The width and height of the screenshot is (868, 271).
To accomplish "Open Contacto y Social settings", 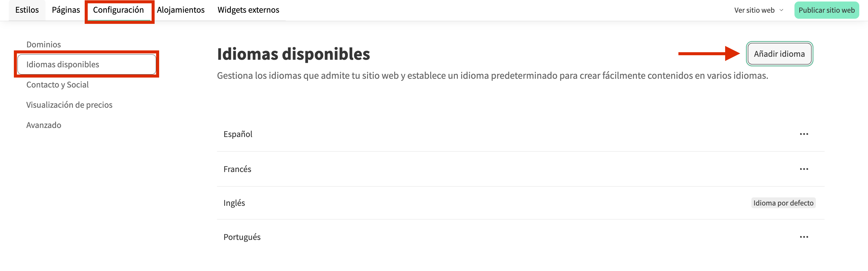I will 57,85.
